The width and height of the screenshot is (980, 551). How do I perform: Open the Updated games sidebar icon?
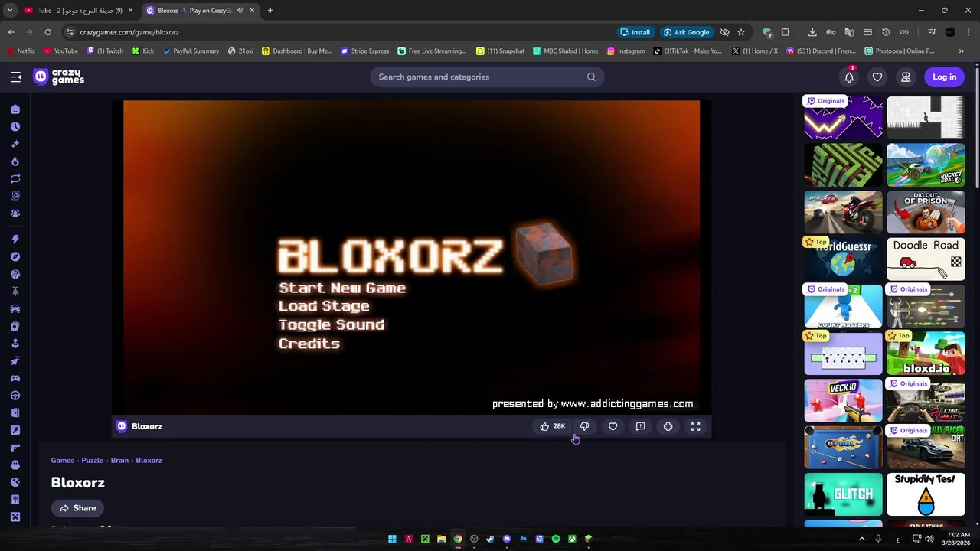coord(15,178)
